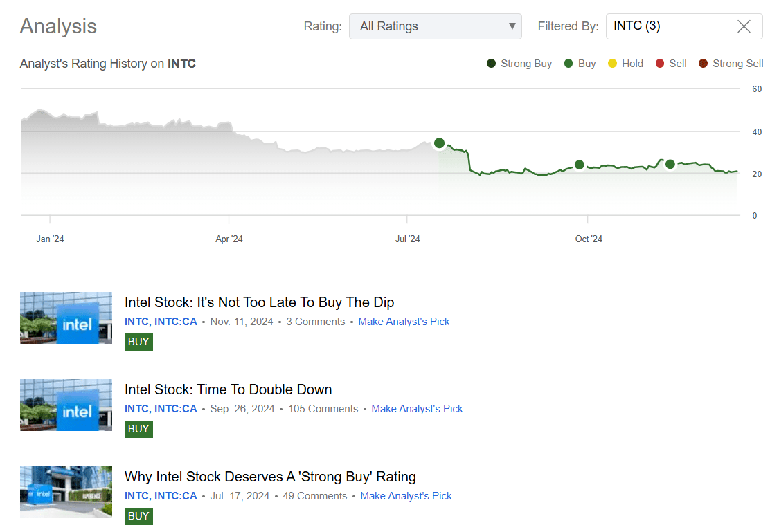Click '3 Comments' on the Buy The Dip article
This screenshot has height=532, width=779.
[315, 321]
